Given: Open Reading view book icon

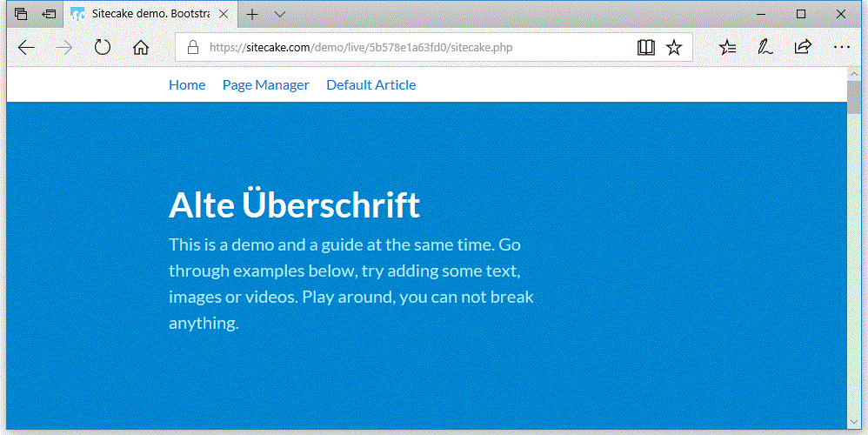Looking at the screenshot, I should [x=645, y=47].
